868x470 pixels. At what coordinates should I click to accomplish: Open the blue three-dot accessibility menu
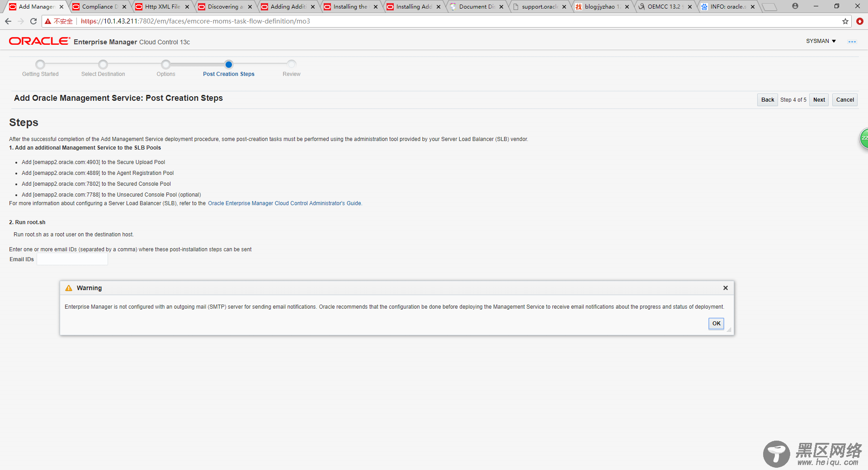click(852, 42)
